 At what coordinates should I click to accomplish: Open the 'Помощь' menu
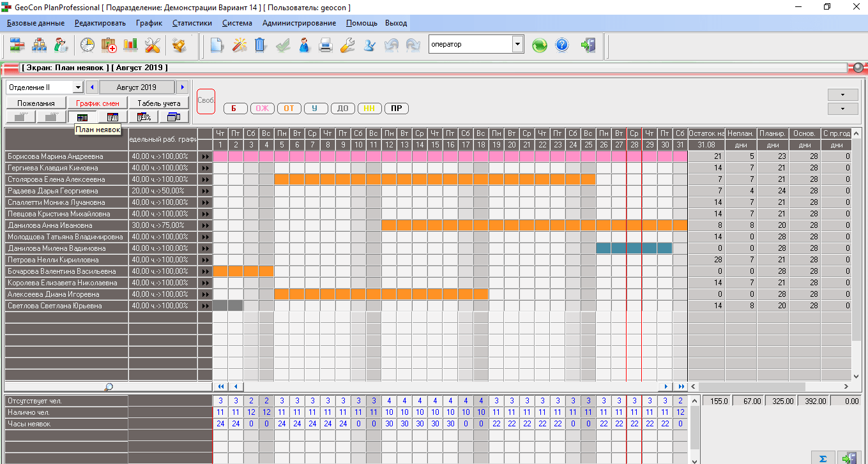click(362, 23)
